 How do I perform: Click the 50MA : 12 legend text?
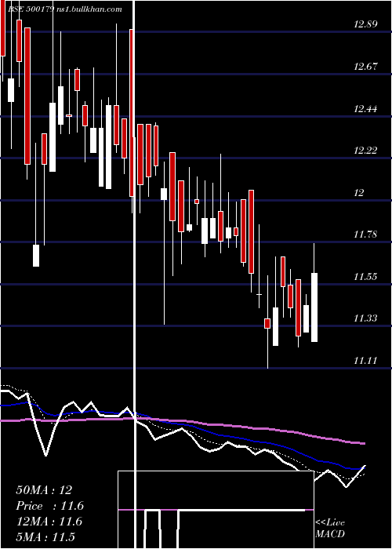pos(44,490)
